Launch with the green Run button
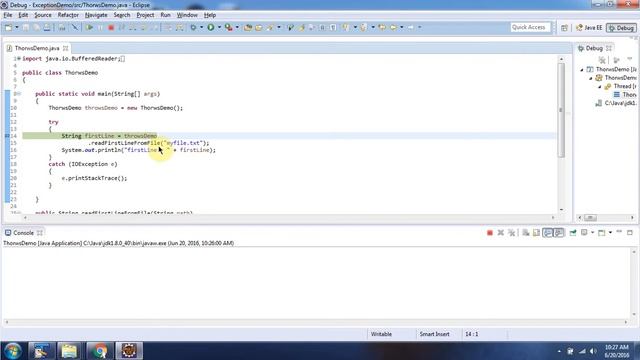Image resolution: width=640 pixels, height=360 pixels. click(211, 27)
